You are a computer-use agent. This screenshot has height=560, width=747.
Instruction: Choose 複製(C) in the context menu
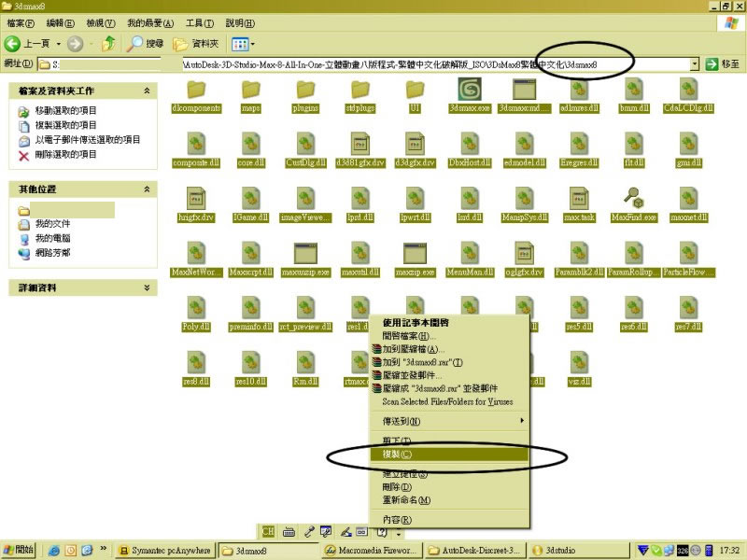click(x=450, y=454)
